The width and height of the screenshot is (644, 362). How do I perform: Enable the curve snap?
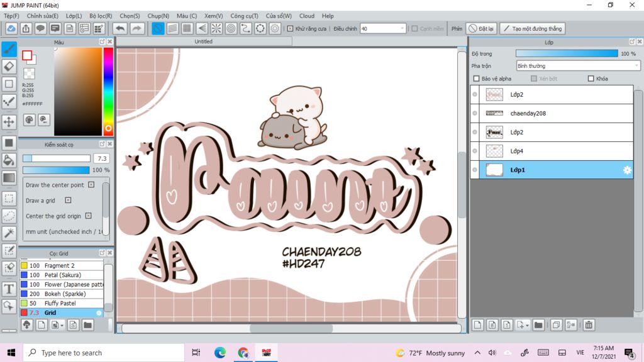tap(246, 29)
